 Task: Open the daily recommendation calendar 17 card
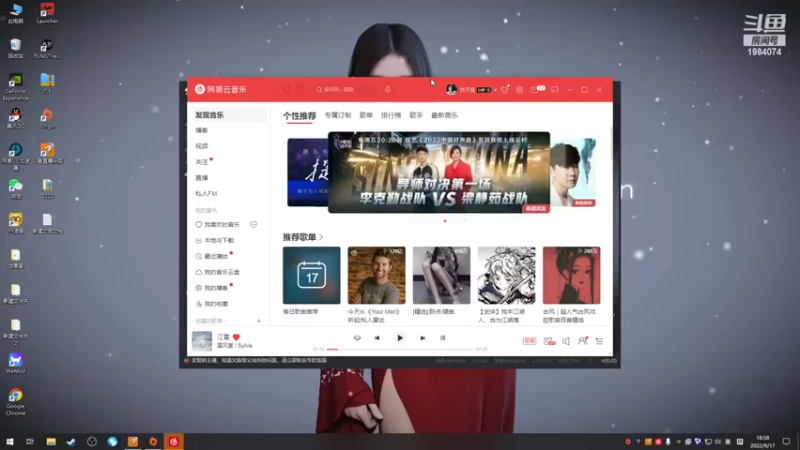311,276
